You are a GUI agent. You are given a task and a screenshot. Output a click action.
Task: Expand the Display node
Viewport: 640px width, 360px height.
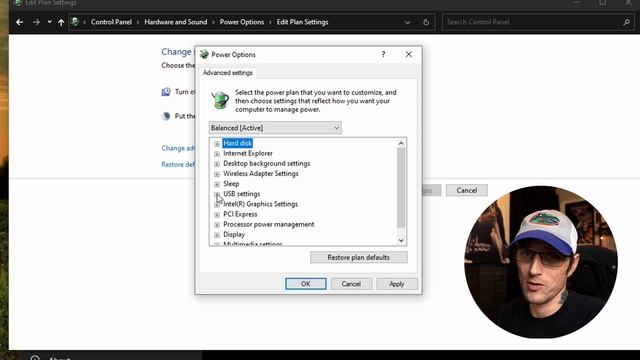tap(217, 235)
